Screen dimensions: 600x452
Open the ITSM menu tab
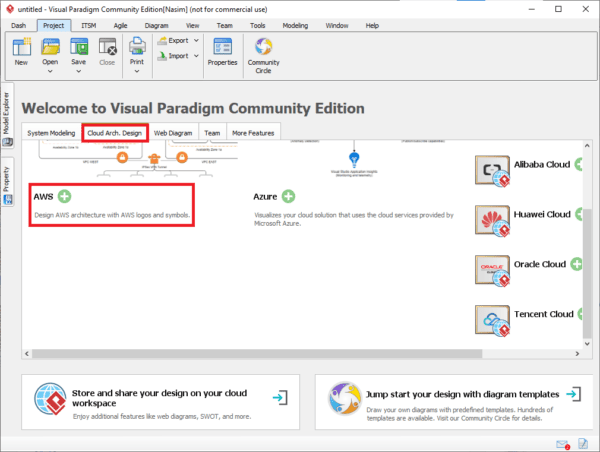pos(89,26)
